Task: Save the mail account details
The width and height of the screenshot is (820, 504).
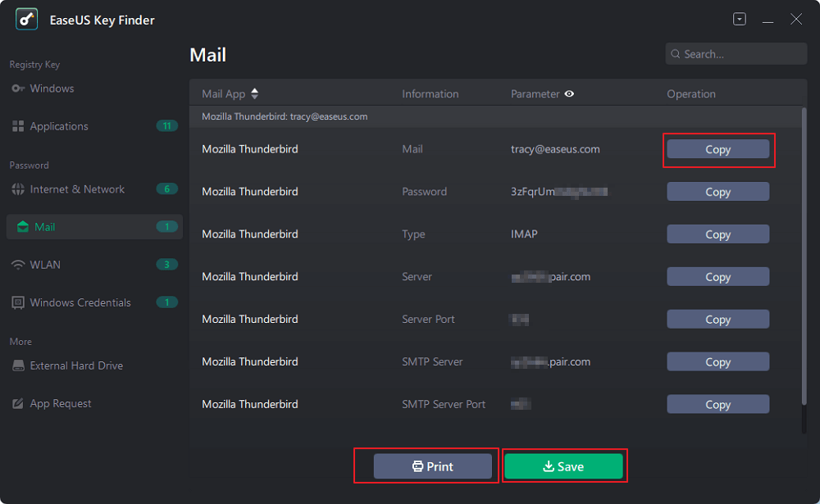Action: click(563, 466)
